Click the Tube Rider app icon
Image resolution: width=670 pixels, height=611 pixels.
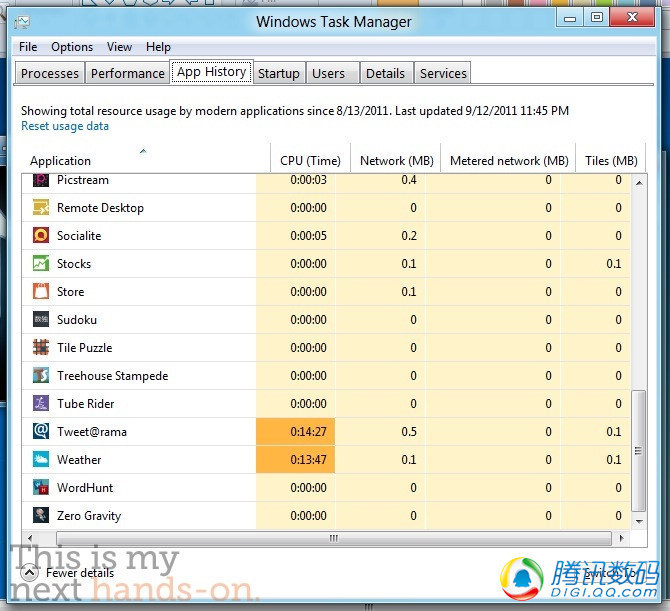tap(41, 403)
